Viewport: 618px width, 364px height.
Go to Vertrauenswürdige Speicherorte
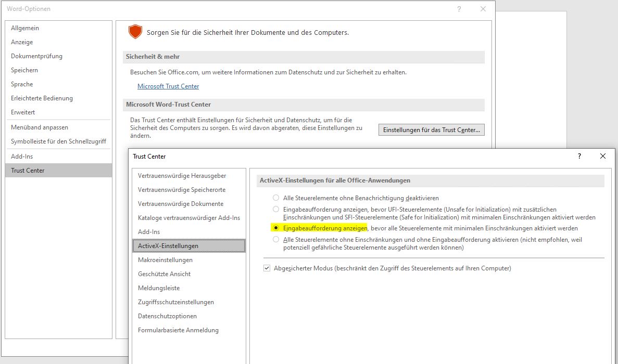(x=182, y=190)
